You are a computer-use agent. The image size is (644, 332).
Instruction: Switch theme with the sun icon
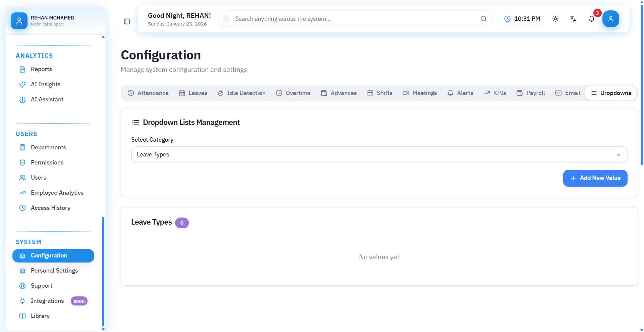click(555, 19)
